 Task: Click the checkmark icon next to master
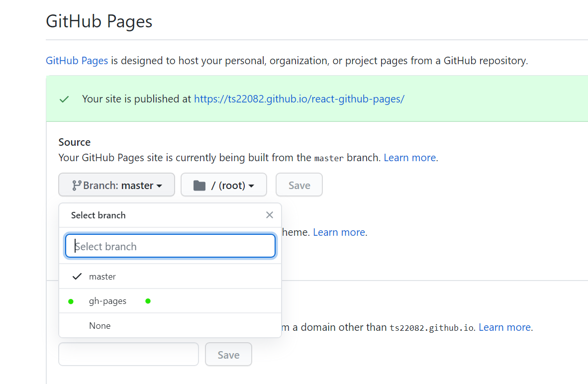(x=77, y=277)
